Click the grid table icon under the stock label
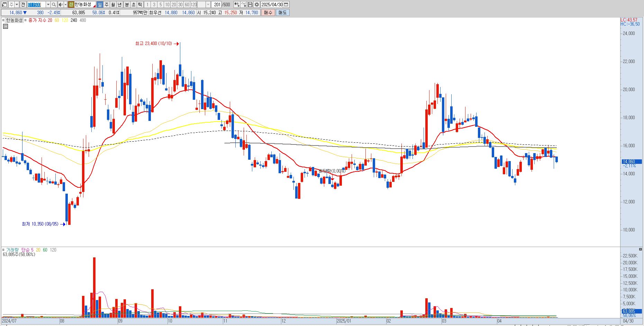This screenshot has height=326, width=644. pos(6,26)
